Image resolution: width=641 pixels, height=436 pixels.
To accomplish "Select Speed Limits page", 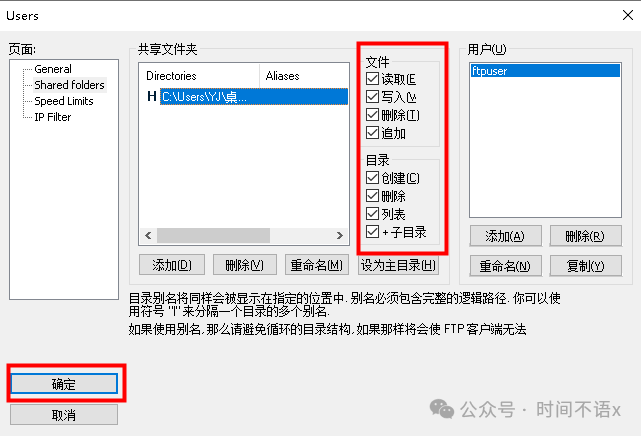I will [64, 101].
